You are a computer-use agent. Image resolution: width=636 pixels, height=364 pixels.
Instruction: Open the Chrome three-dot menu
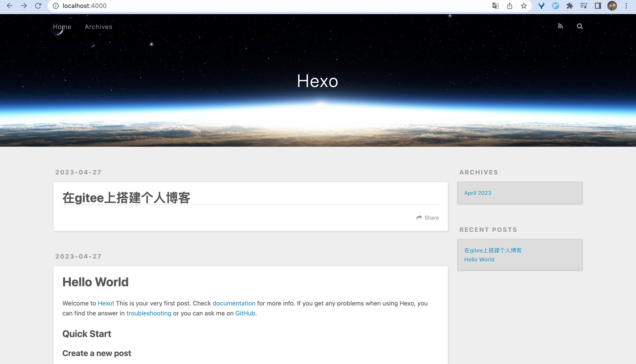(626, 6)
